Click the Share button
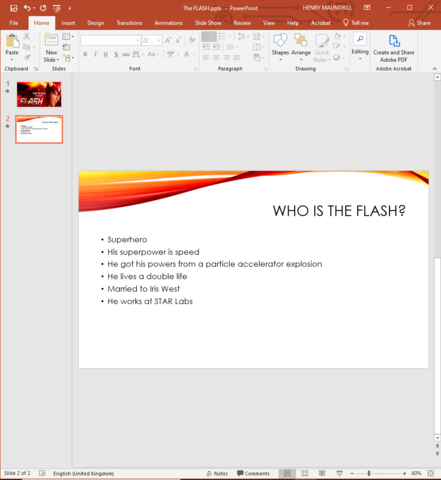The height and width of the screenshot is (480, 441). 419,23
